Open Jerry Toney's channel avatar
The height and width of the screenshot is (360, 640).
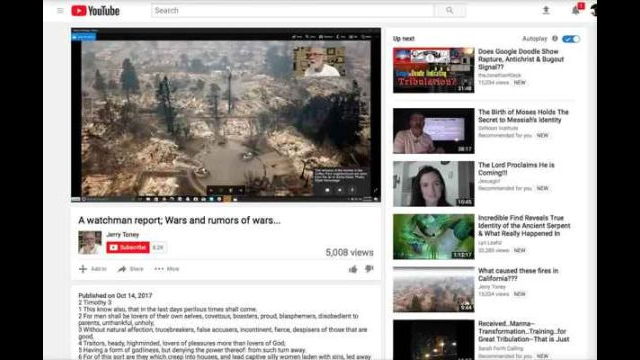90,242
